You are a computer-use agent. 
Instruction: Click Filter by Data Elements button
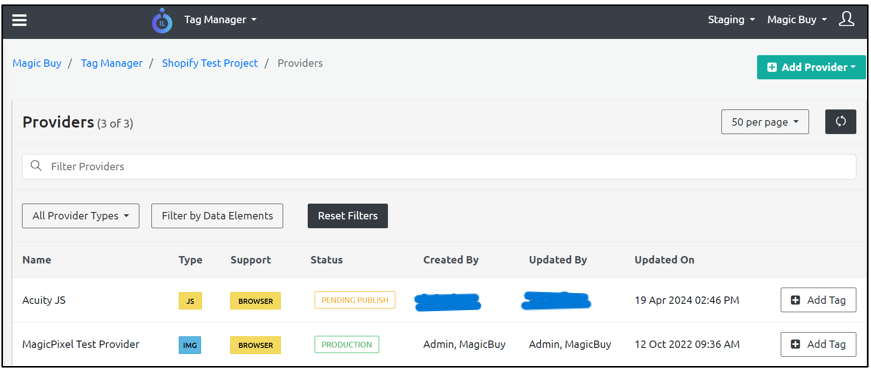tap(217, 216)
